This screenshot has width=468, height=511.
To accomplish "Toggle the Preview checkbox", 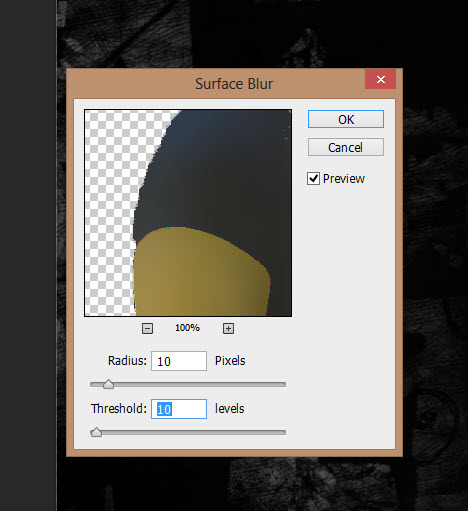I will (x=313, y=179).
